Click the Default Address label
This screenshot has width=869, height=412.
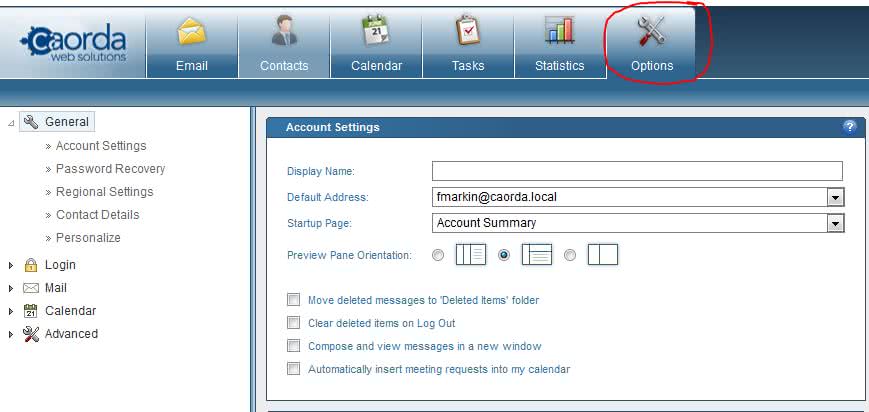[x=328, y=197]
